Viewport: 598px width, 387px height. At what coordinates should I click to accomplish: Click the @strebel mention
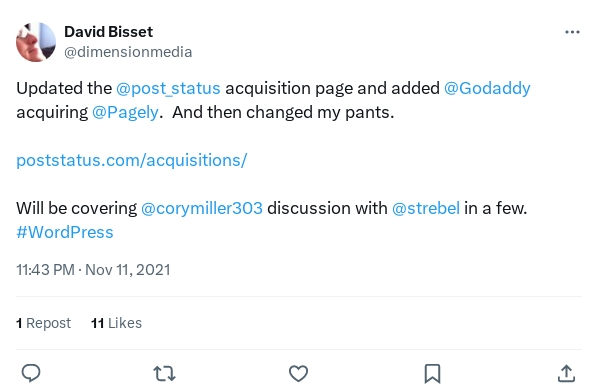pos(426,208)
